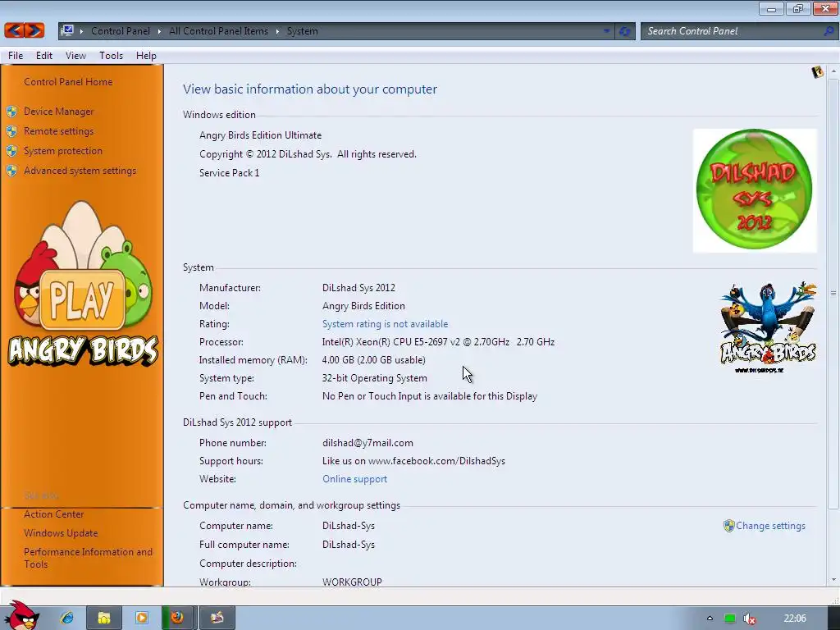Click the 22:06 taskbar clock

(x=794, y=619)
